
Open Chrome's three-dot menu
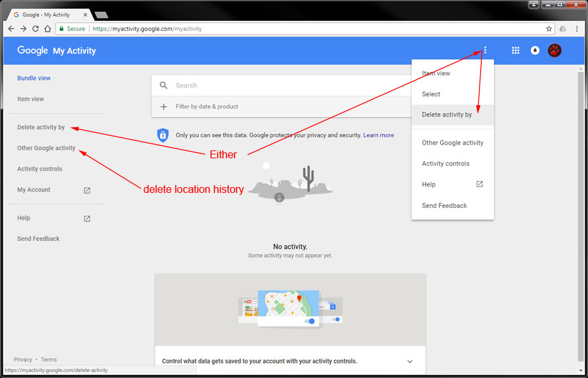pyautogui.click(x=577, y=29)
